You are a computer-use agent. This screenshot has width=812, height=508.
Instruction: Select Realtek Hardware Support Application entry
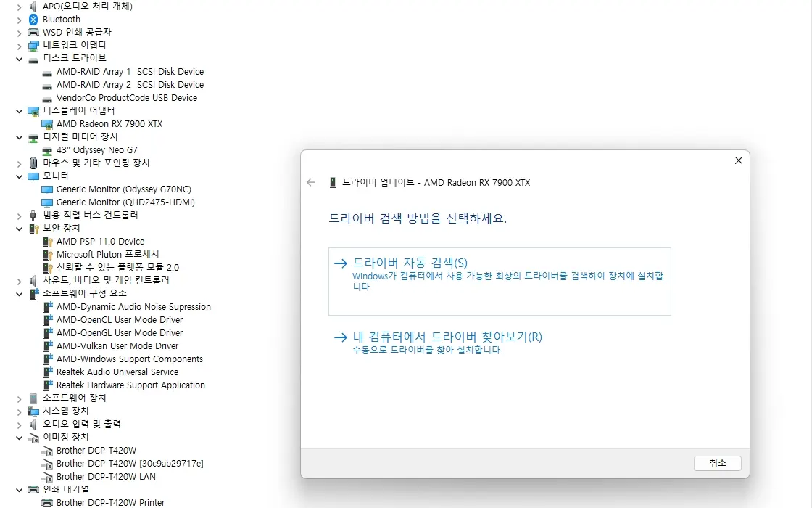click(x=130, y=385)
